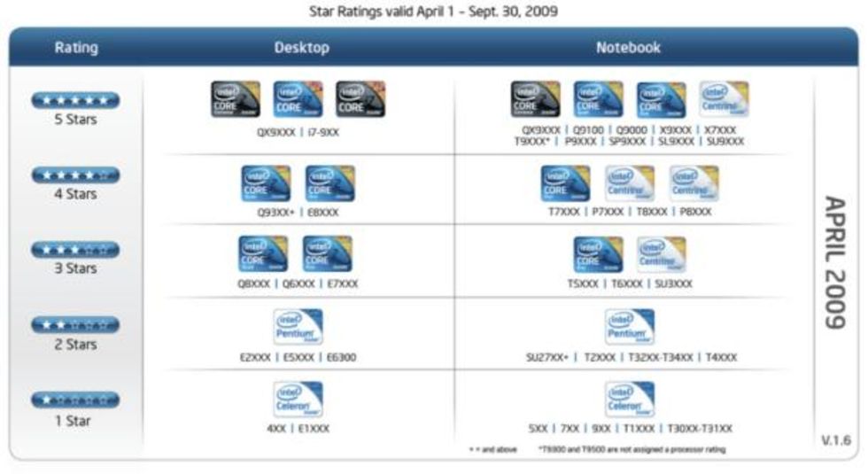Screen dimensions: 868x474
Task: Select the Desktop column header
Action: [x=302, y=48]
